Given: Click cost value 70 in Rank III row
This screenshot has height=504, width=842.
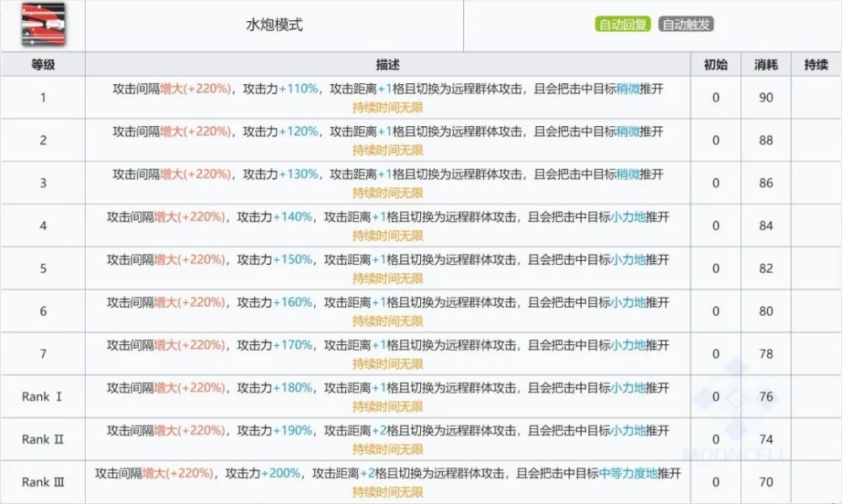Looking at the screenshot, I should pyautogui.click(x=765, y=482).
